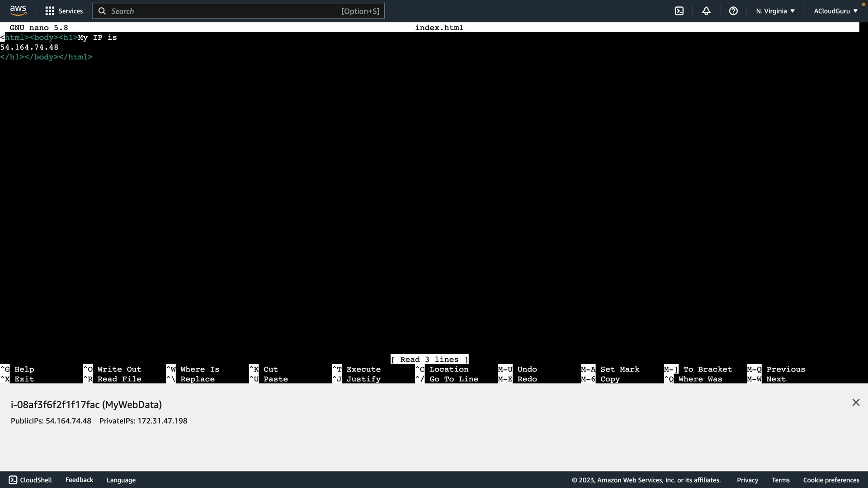Open the notifications bell
Viewport: 868px width, 488px height.
click(x=706, y=11)
